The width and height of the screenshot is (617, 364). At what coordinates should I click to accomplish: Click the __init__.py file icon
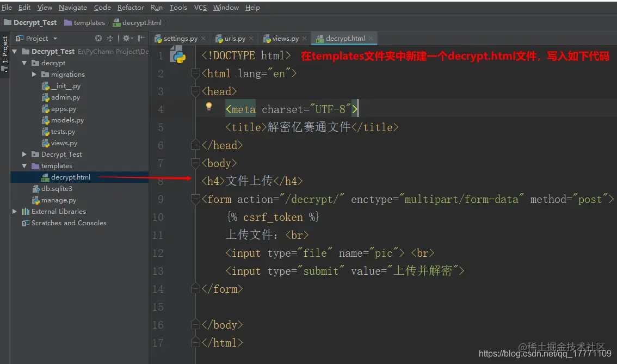(x=46, y=86)
